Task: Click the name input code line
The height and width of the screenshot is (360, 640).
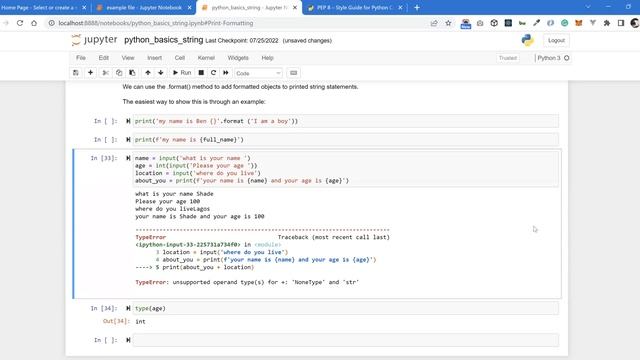Action: pyautogui.click(x=193, y=158)
